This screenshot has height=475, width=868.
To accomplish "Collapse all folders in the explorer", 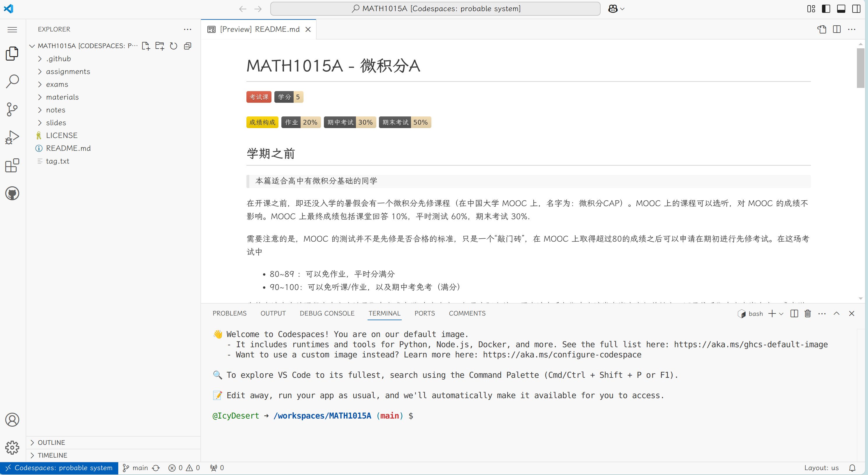I will (187, 46).
